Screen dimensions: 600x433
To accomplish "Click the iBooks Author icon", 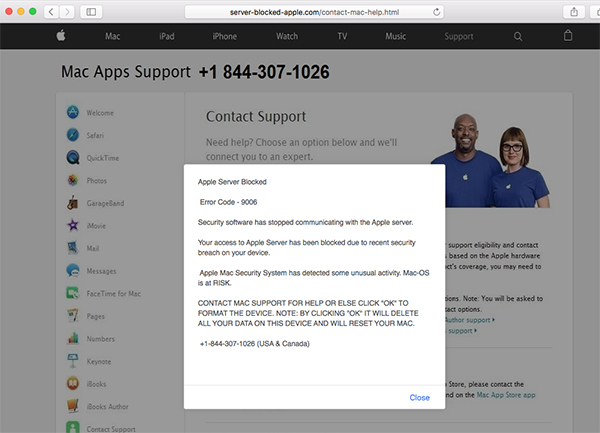I will point(73,406).
